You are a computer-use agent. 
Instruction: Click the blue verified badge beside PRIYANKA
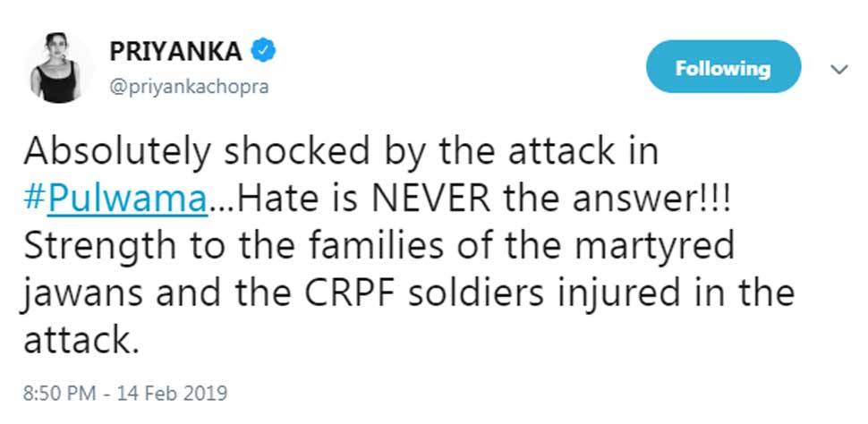(263, 52)
